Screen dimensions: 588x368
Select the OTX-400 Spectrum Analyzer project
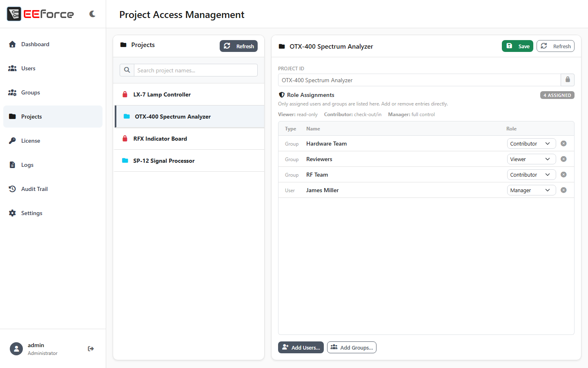189,117
